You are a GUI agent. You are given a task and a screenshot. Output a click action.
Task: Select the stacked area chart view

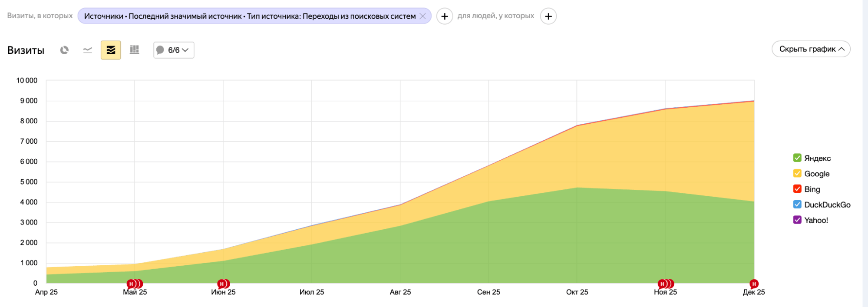point(111,50)
